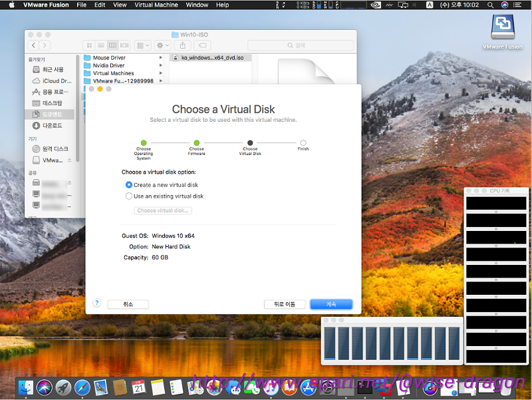532x400 pixels.
Task: Open the Mail stamp icon in the Dock
Action: coord(101,387)
